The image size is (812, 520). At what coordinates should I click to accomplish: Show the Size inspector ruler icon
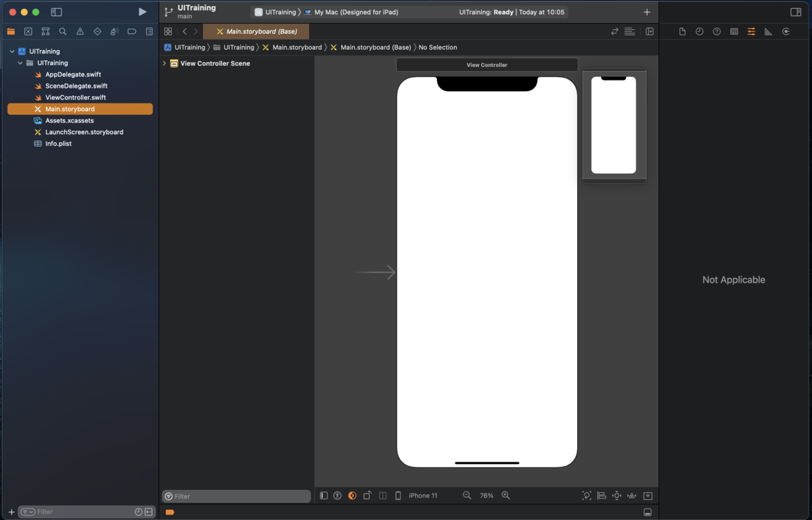tap(768, 32)
